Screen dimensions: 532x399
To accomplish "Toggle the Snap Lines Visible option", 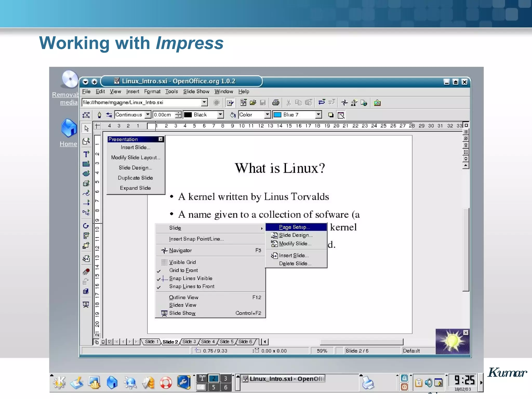I will (x=190, y=278).
